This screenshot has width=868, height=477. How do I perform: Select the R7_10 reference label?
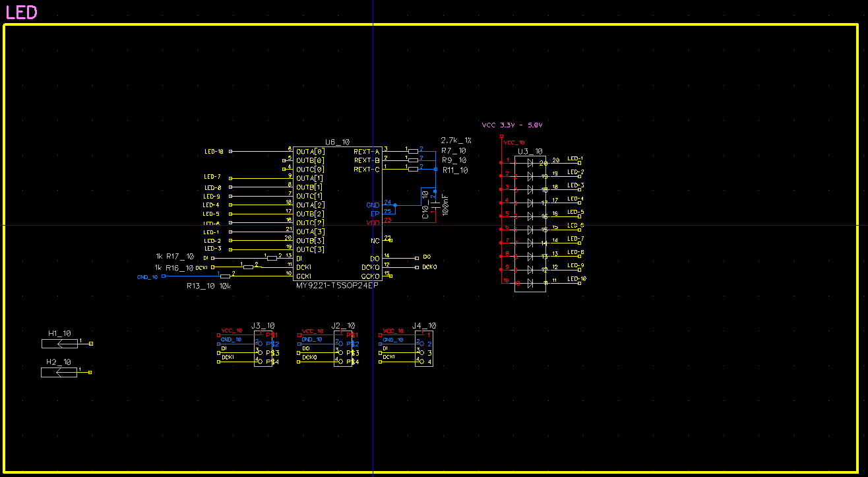point(454,151)
